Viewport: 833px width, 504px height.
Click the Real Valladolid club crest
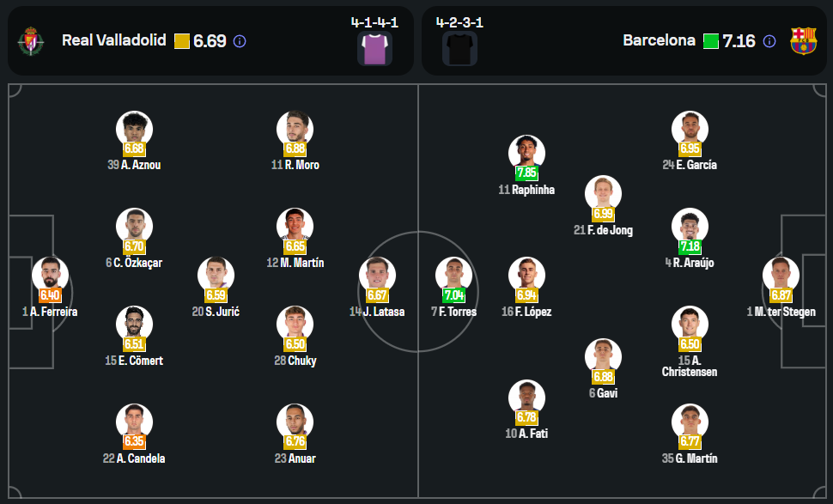click(32, 40)
